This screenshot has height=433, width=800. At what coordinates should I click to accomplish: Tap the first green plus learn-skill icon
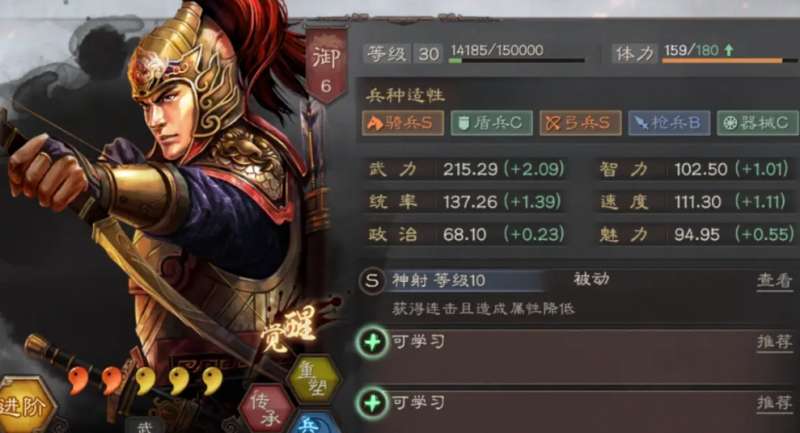[372, 342]
